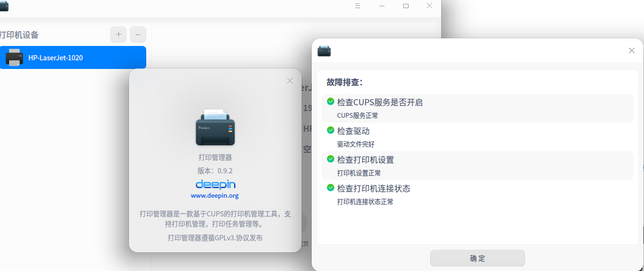Maximize the main print manager window

(x=406, y=6)
